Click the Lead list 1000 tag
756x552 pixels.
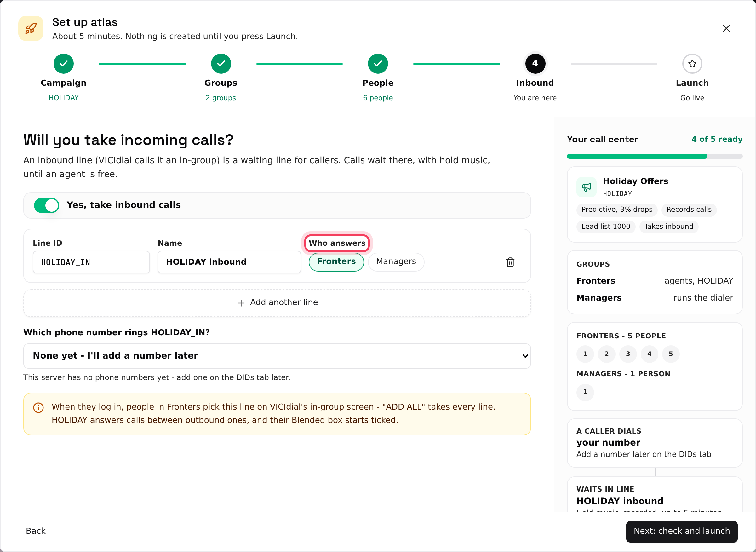tap(605, 227)
